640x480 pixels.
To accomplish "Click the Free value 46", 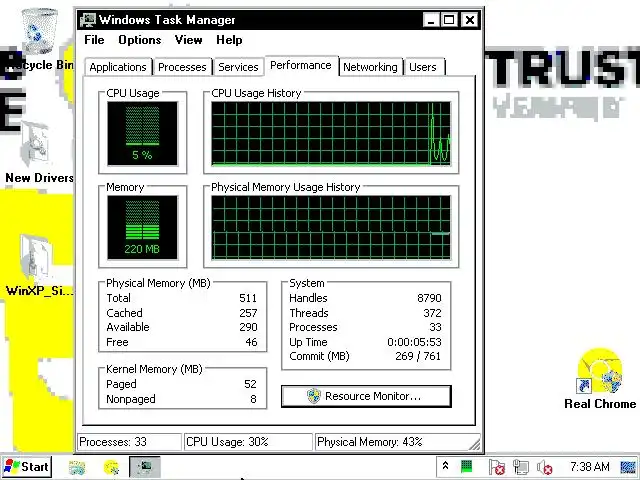I will click(251, 342).
